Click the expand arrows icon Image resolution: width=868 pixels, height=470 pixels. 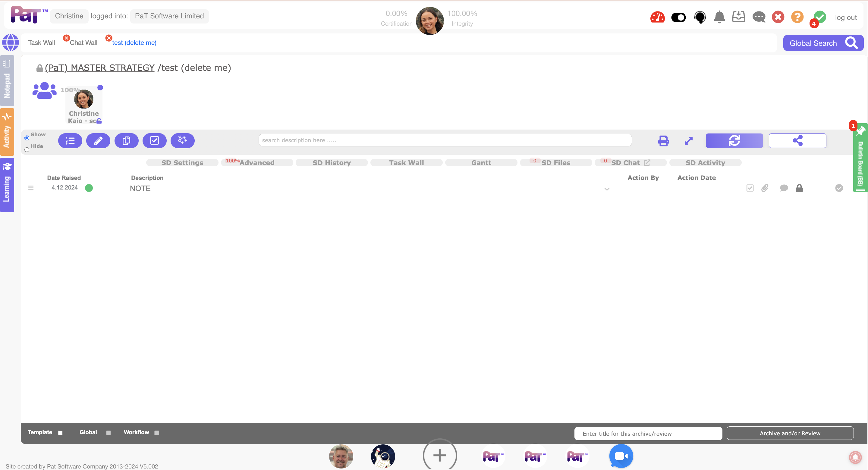688,140
